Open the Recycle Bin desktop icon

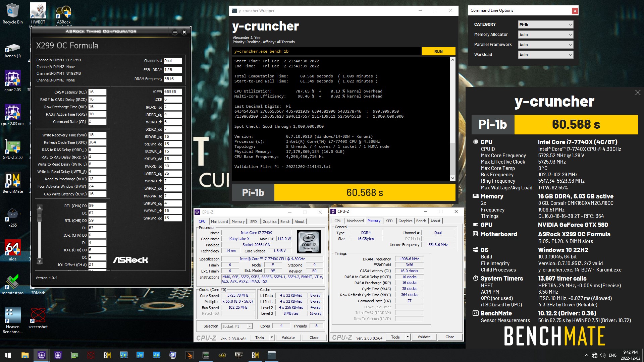pos(13,14)
